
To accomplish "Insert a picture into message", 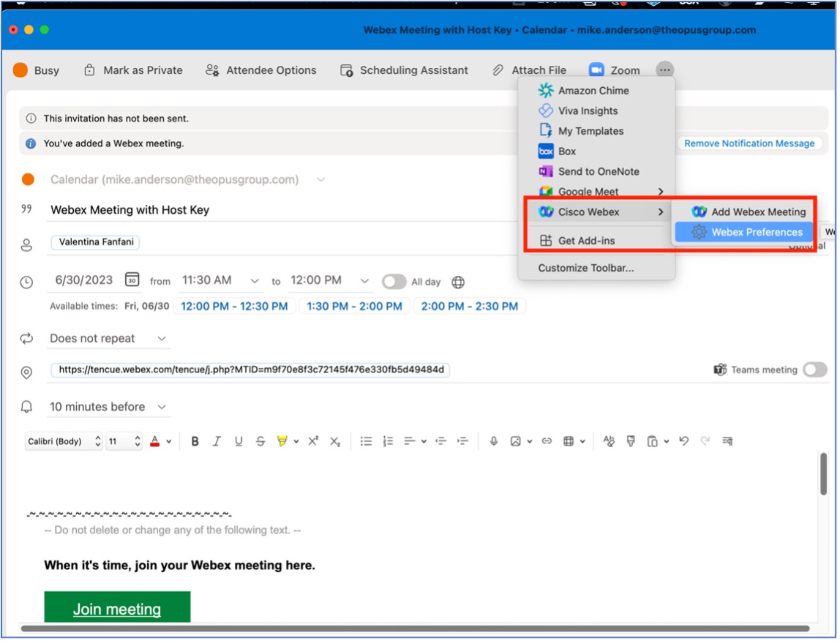I will click(515, 442).
